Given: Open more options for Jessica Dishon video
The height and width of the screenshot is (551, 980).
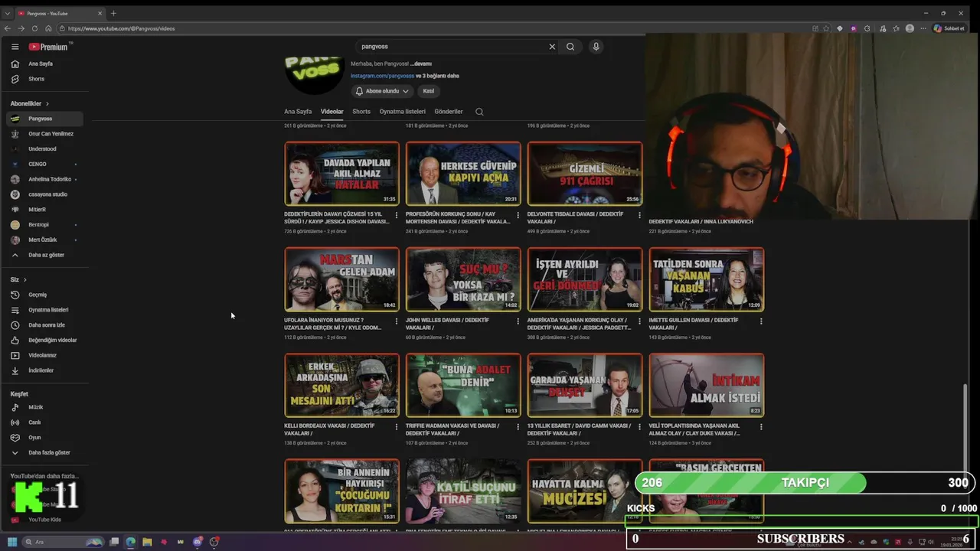Looking at the screenshot, I should tap(397, 216).
